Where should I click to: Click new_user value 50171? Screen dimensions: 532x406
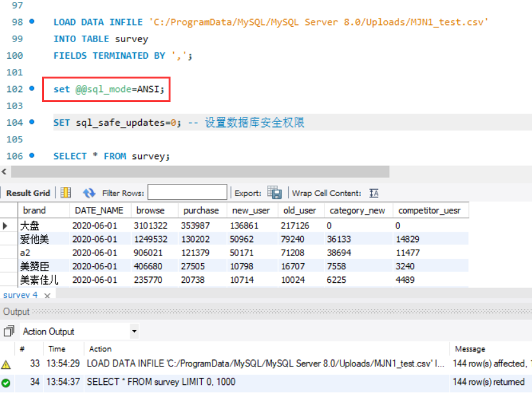(241, 253)
